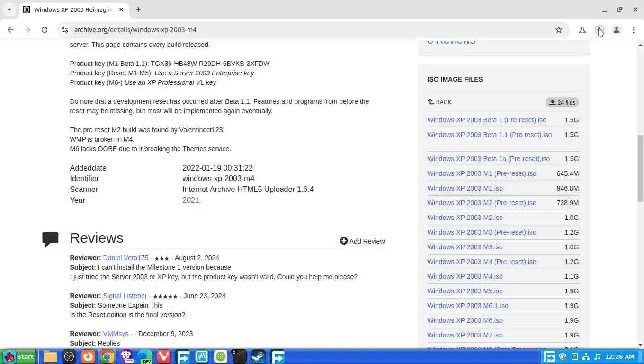Launch Vivaldi browser from taskbar
Viewport: 644px width, 364px height.
click(x=164, y=356)
